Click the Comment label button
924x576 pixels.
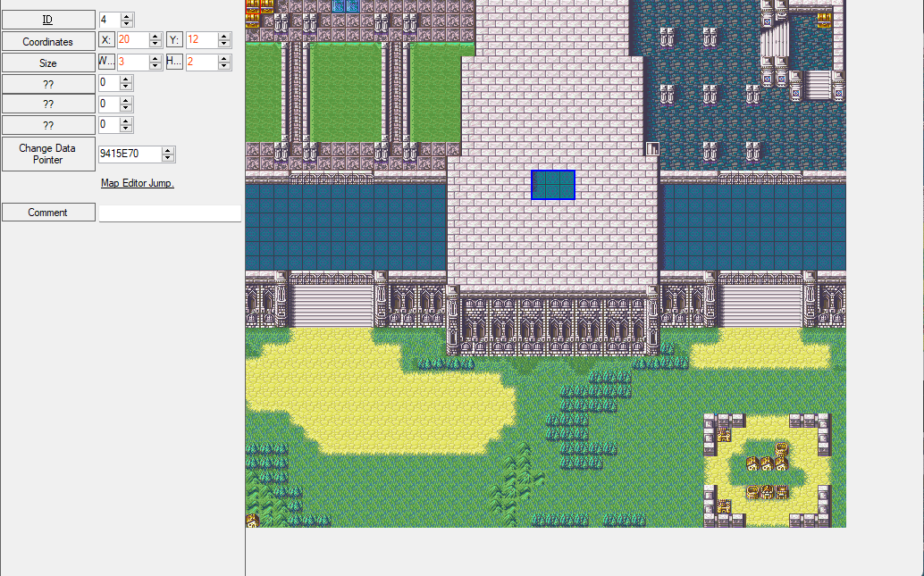pos(48,212)
